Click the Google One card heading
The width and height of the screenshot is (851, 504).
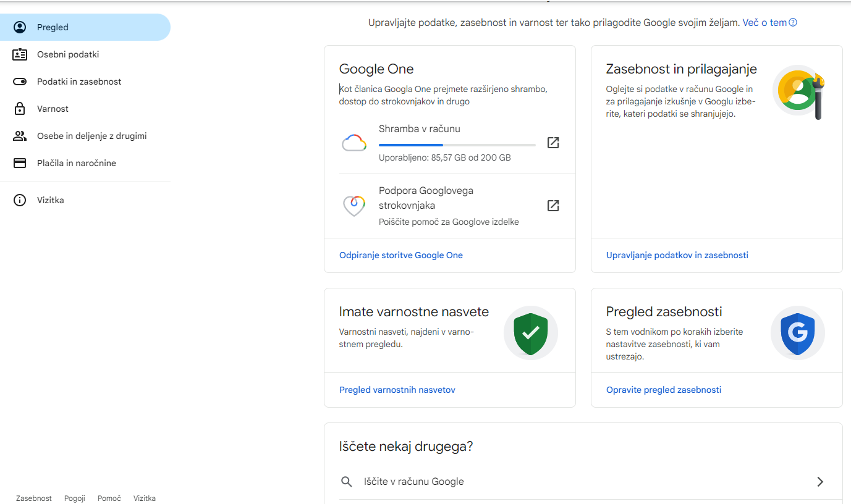pos(376,69)
